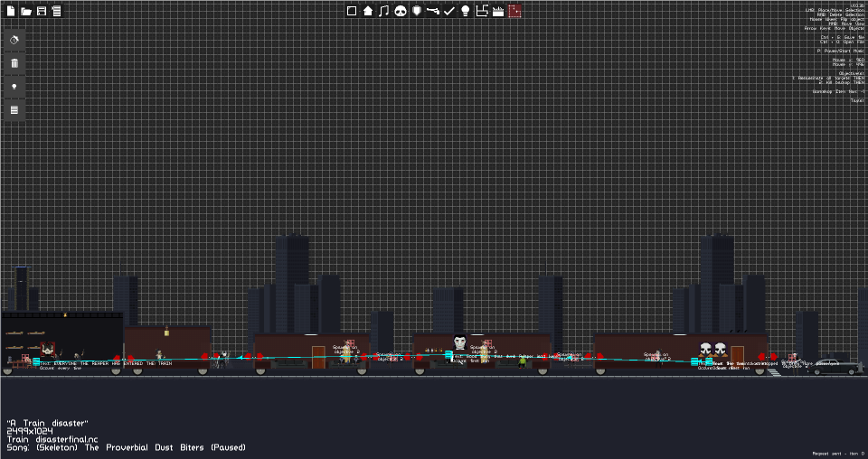
Task: Select the revolver weapons tool
Action: (x=433, y=11)
